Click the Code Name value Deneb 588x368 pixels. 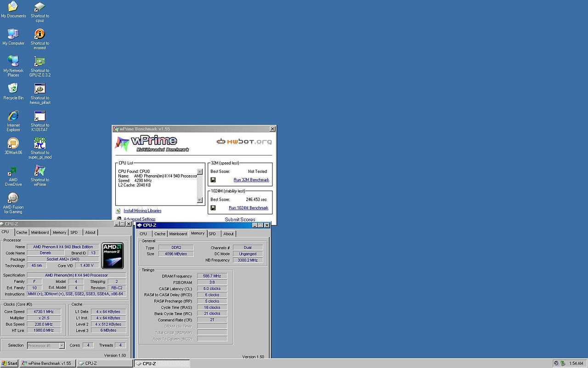45,253
